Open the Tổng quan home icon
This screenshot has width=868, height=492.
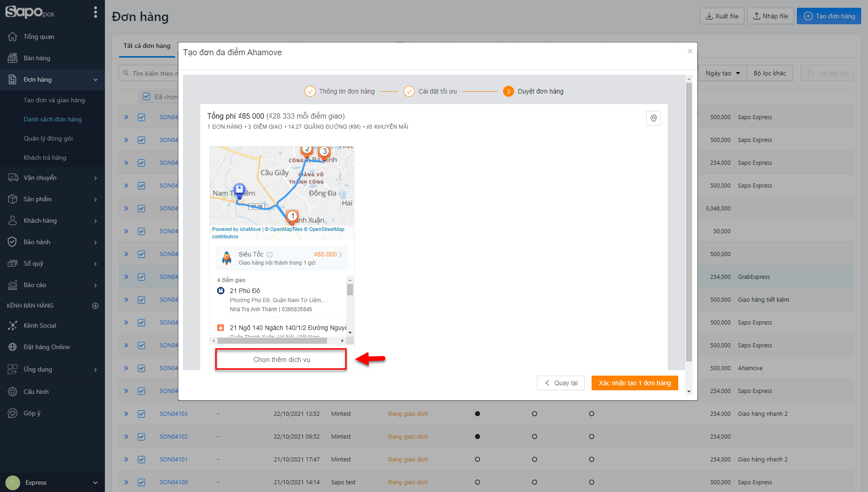[x=13, y=37]
